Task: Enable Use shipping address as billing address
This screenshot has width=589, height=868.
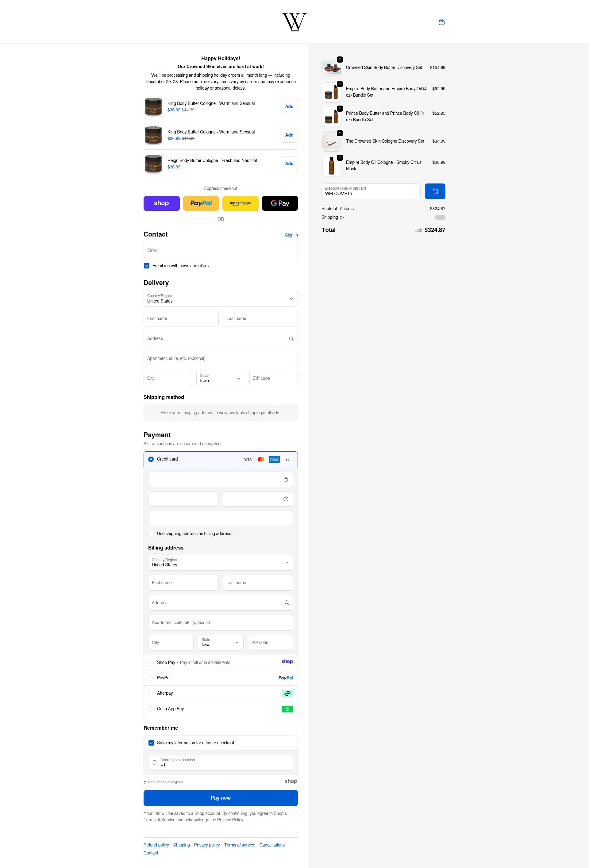Action: click(151, 533)
